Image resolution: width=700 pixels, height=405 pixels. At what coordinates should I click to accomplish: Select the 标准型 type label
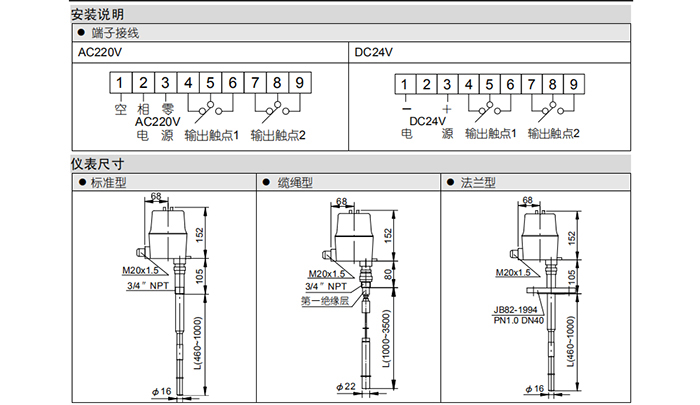(x=109, y=183)
